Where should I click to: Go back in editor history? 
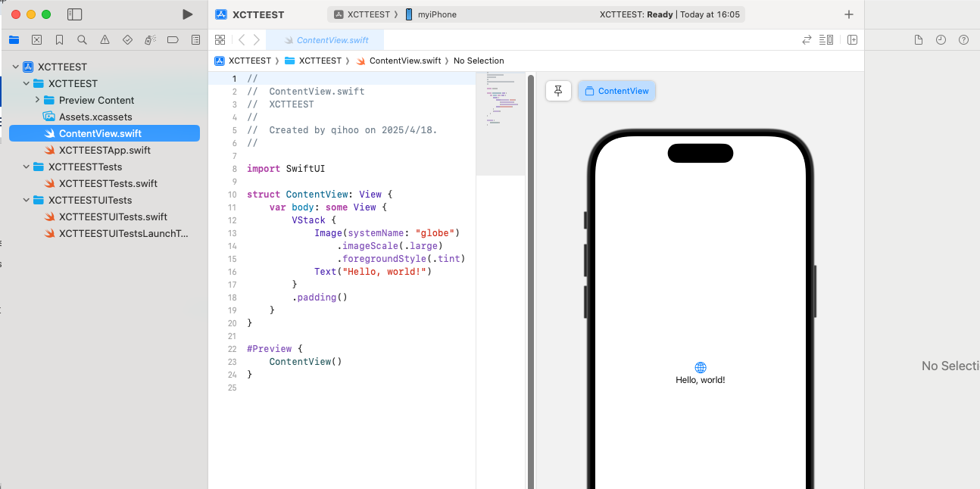coord(241,40)
